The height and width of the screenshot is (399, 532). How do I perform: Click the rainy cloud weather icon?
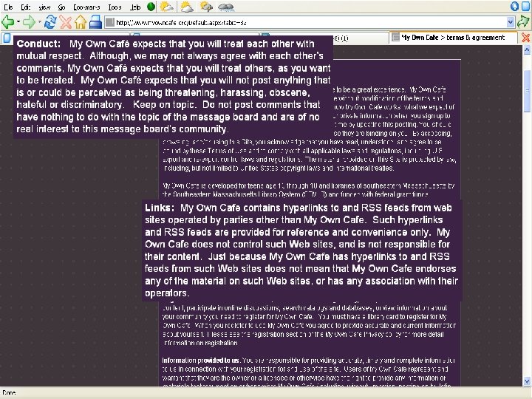point(226,7)
